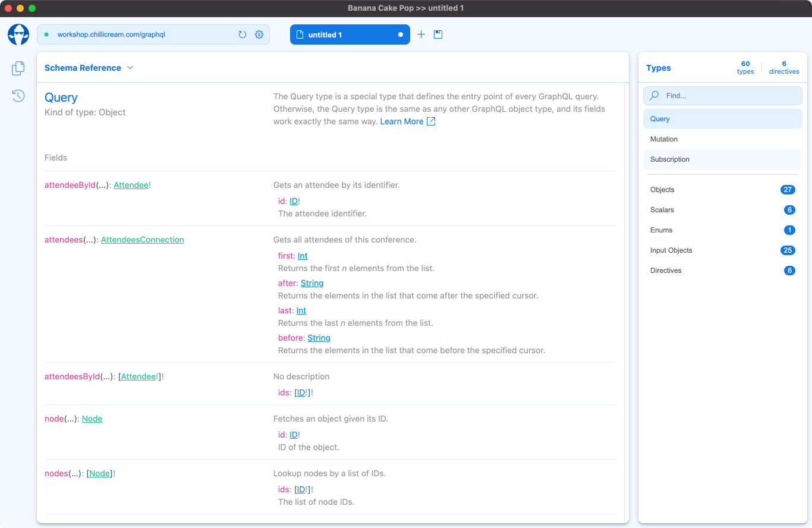Click the Banana Cake Pop logo icon
Image resolution: width=812 pixels, height=528 pixels.
(x=18, y=34)
